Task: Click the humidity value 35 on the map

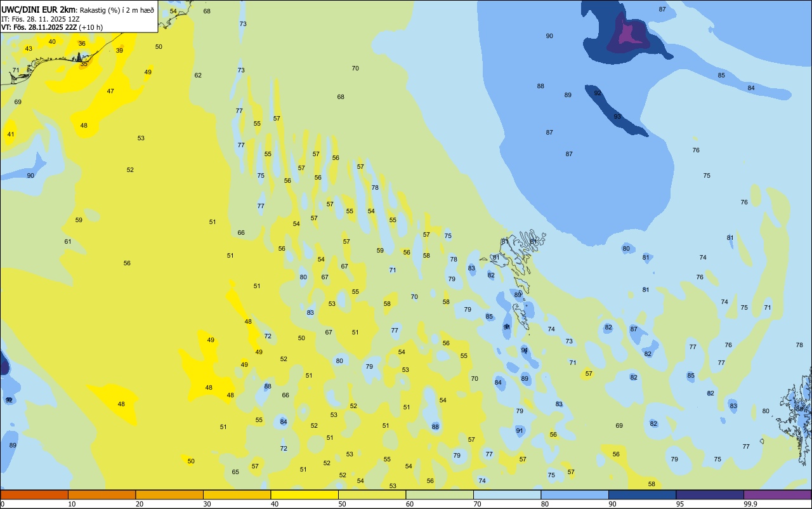Action: click(84, 64)
